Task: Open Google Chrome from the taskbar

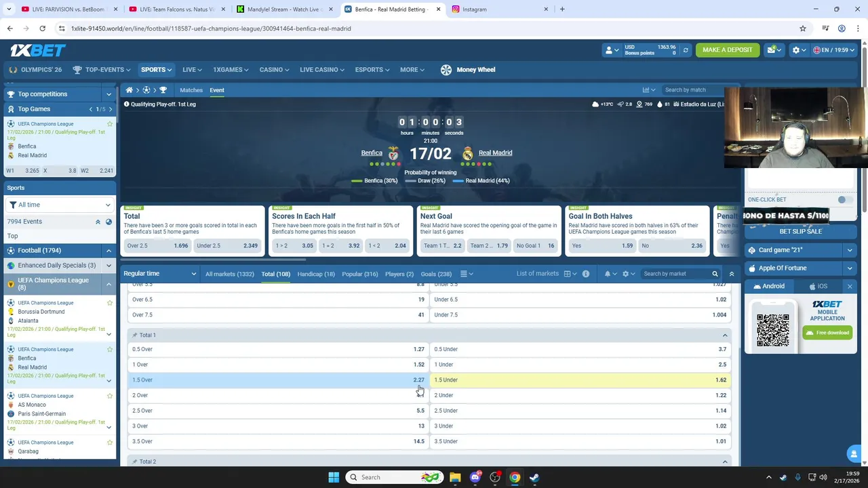Action: tap(515, 477)
